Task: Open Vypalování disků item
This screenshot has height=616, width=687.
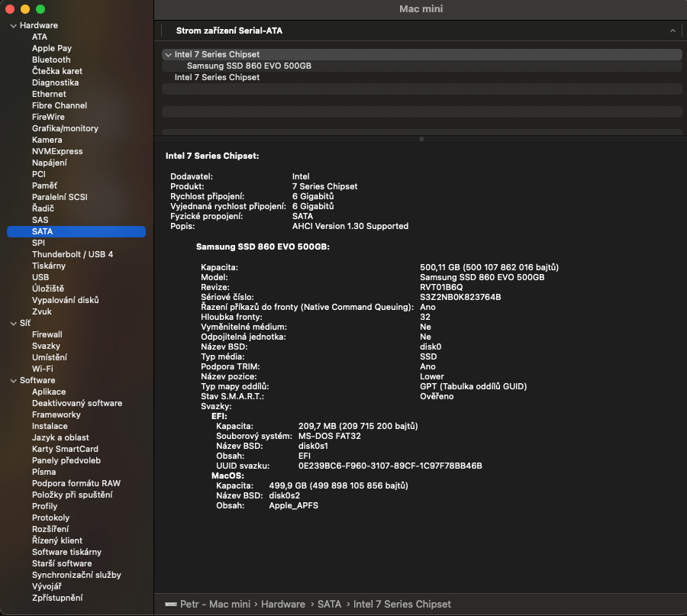Action: (x=66, y=300)
